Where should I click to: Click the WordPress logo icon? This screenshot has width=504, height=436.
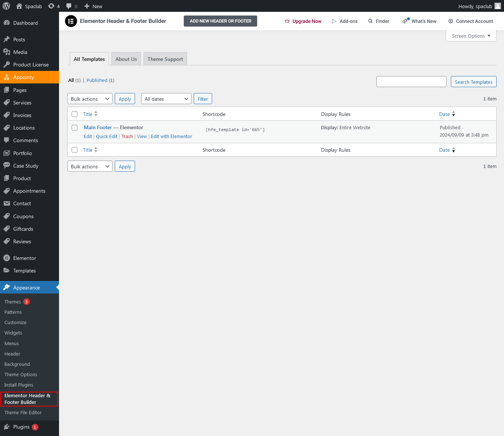[x=6, y=6]
